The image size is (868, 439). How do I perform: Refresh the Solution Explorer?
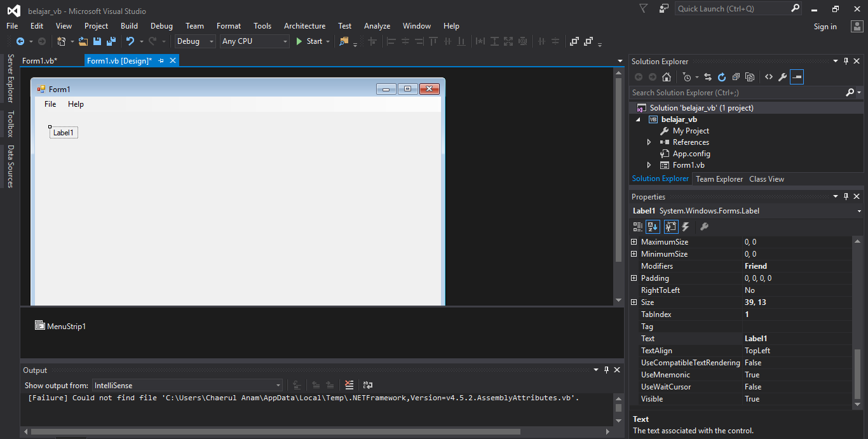pos(722,77)
